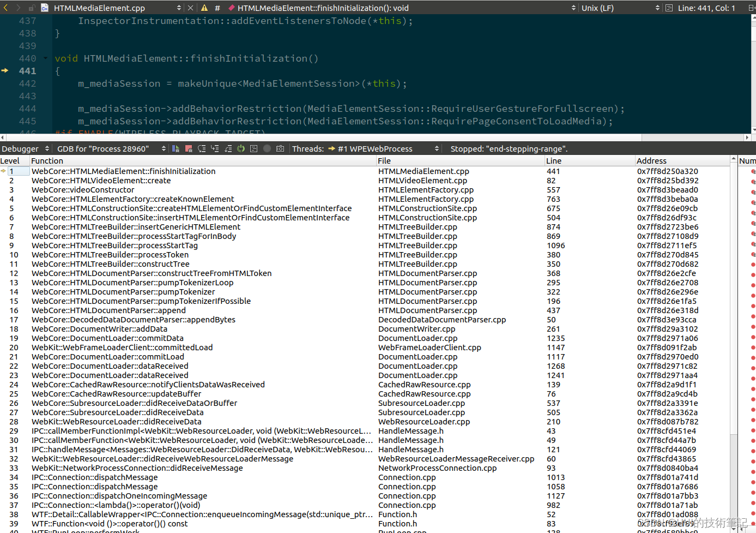
Task: Click the Step Over icon
Action: pyautogui.click(x=202, y=148)
